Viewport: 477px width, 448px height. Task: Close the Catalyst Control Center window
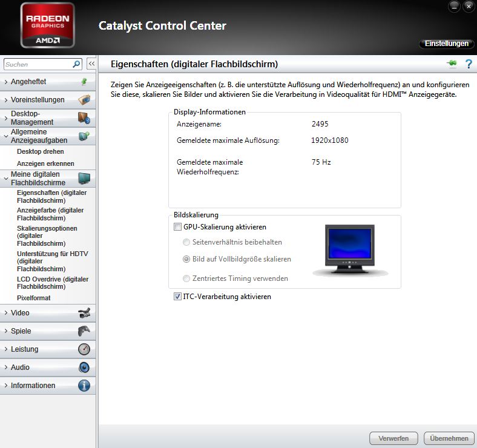[x=469, y=7]
